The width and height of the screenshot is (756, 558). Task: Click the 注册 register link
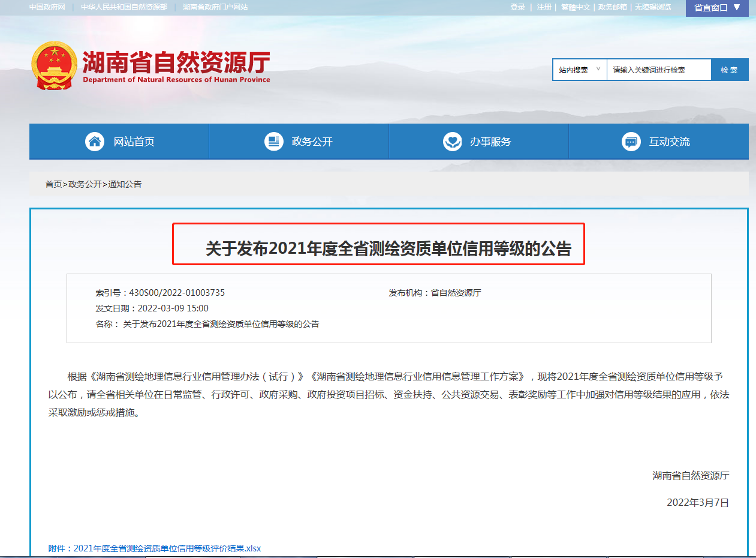[544, 7]
